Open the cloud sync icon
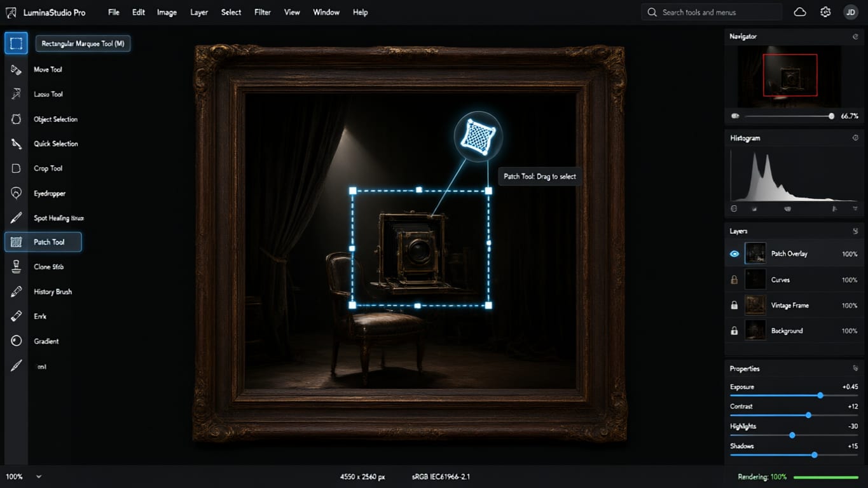Image resolution: width=868 pixels, height=488 pixels. [800, 12]
